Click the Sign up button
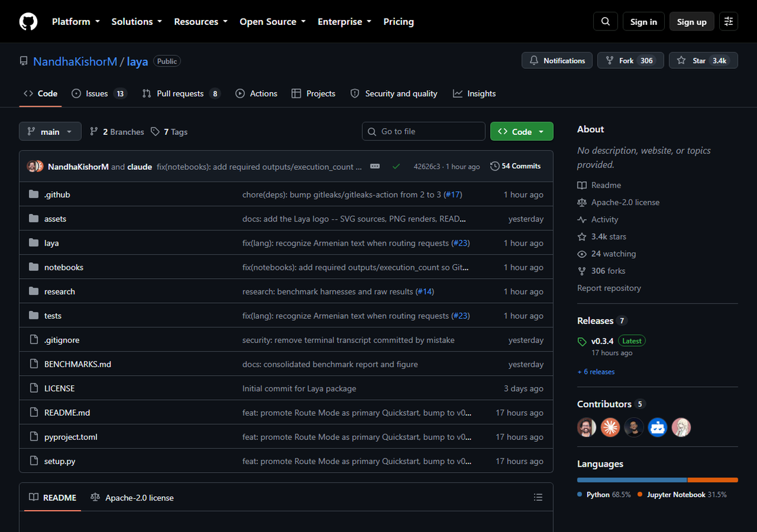The width and height of the screenshot is (757, 532). tap(692, 22)
